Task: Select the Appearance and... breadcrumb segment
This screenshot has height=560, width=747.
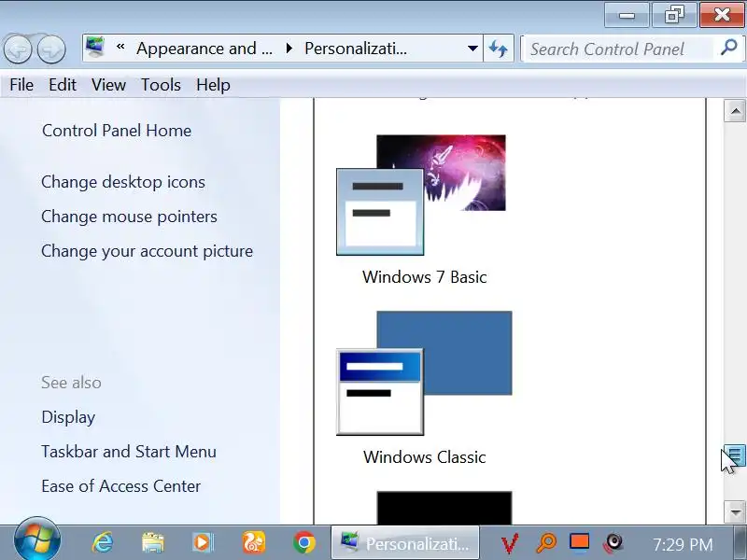Action: [x=204, y=49]
